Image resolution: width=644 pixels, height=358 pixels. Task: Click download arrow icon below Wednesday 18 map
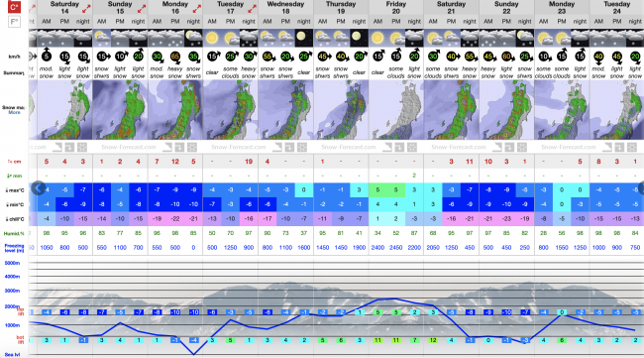(289, 147)
